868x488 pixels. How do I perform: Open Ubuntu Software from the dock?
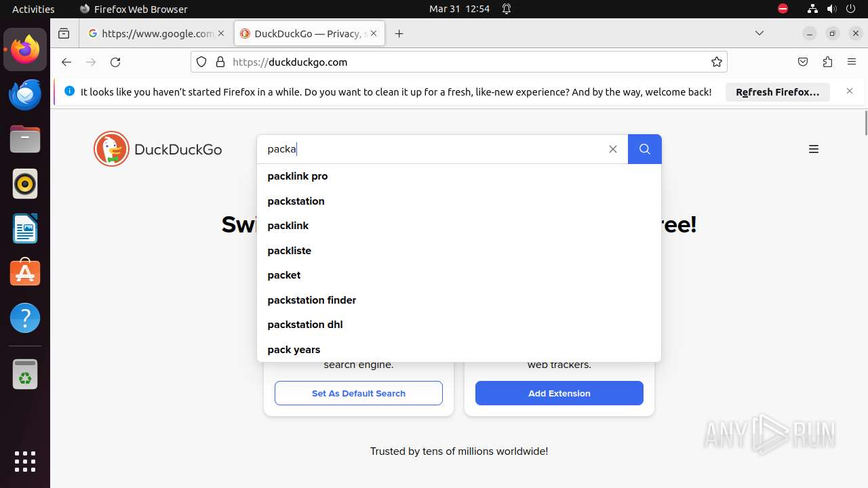pyautogui.click(x=25, y=273)
